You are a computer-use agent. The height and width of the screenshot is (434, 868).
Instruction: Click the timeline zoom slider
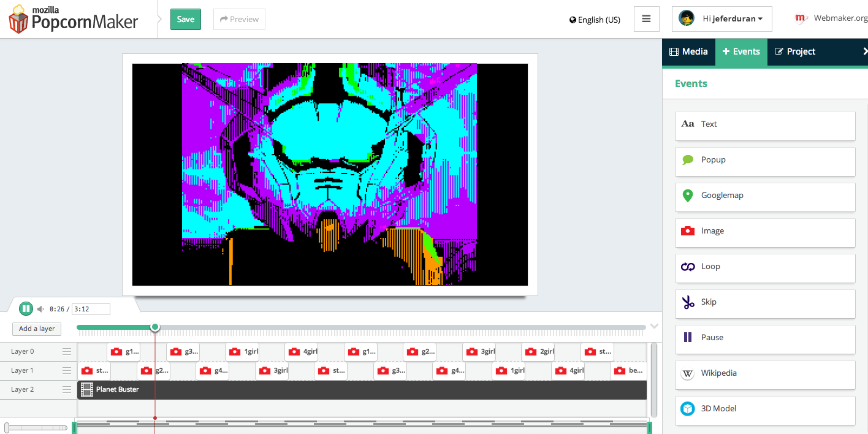(x=36, y=427)
